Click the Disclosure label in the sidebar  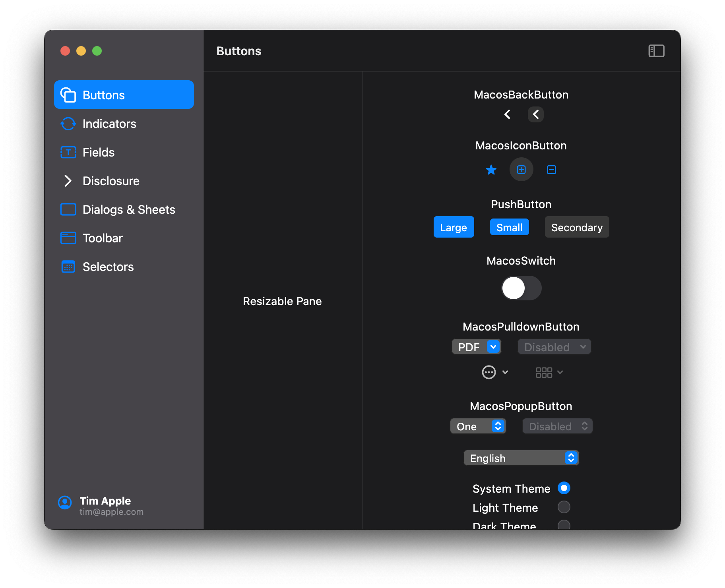pos(111,181)
